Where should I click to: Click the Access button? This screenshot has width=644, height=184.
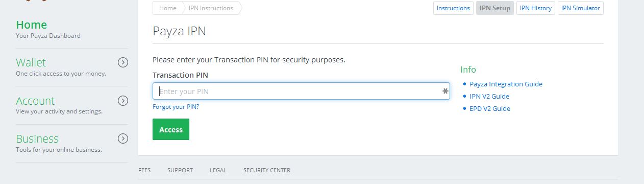click(x=171, y=129)
